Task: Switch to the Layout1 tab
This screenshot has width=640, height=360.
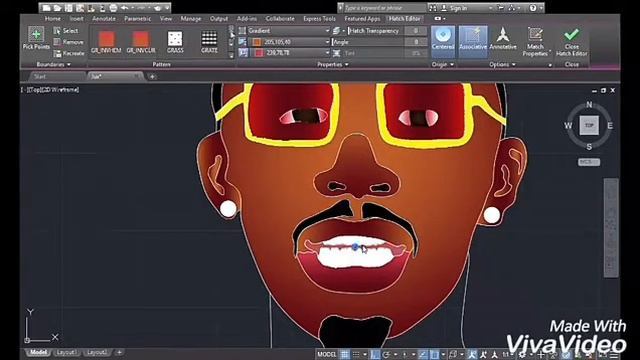Action: coord(66,352)
